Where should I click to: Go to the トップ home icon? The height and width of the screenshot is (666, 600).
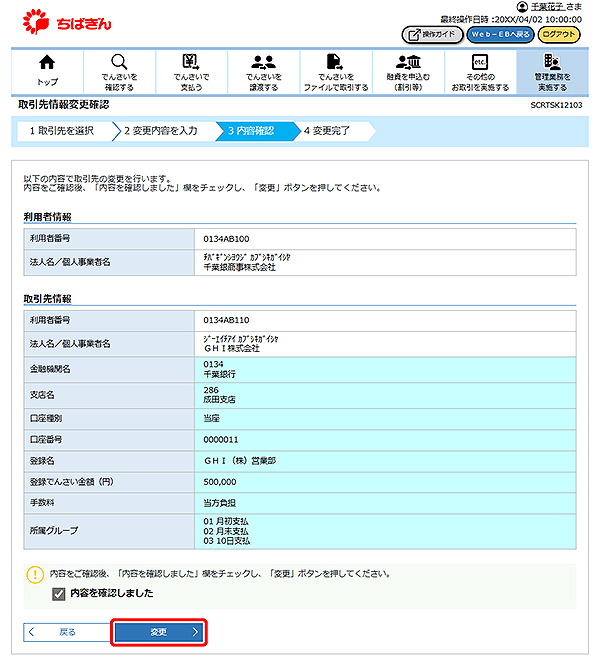pos(47,62)
